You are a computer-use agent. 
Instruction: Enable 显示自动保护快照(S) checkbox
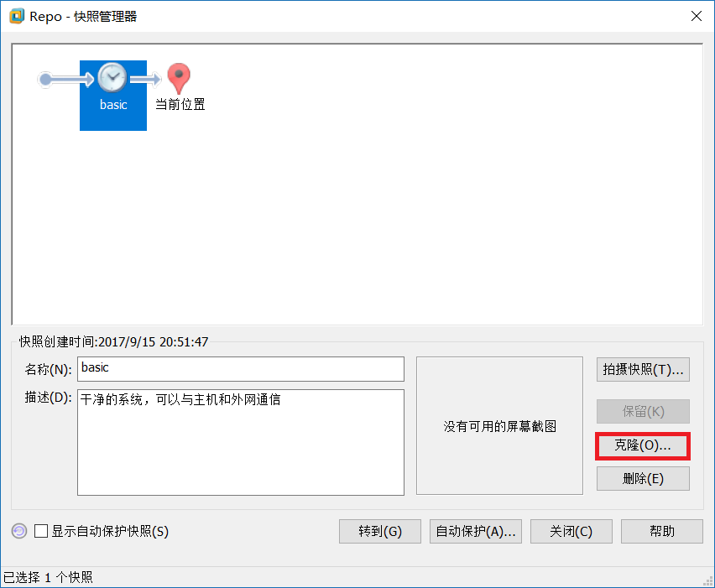(41, 531)
